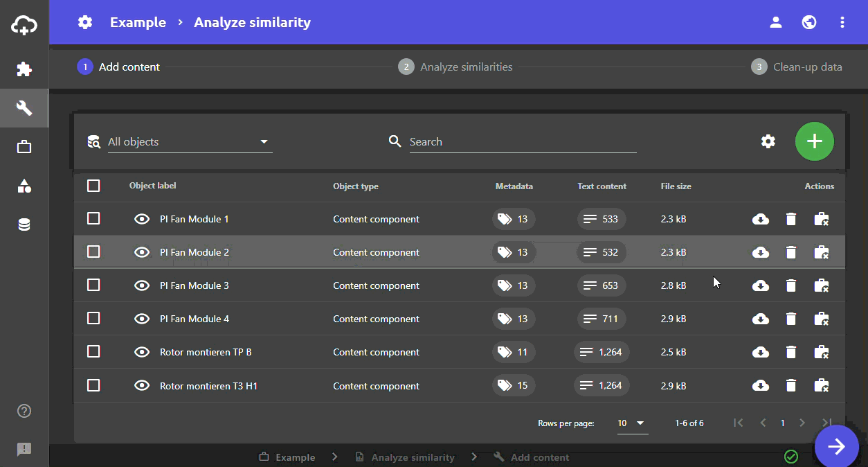Click the cloud logo icon in sidebar

pyautogui.click(x=24, y=26)
